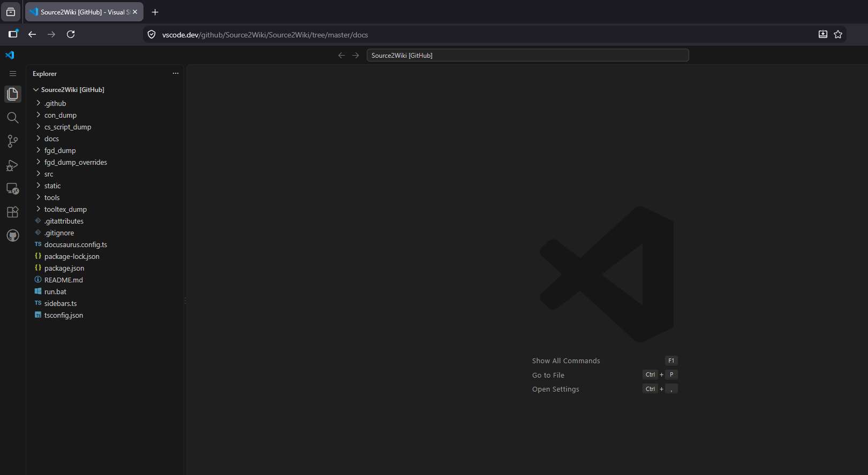
Task: Open the Remote Explorer view icon
Action: [x=13, y=188]
